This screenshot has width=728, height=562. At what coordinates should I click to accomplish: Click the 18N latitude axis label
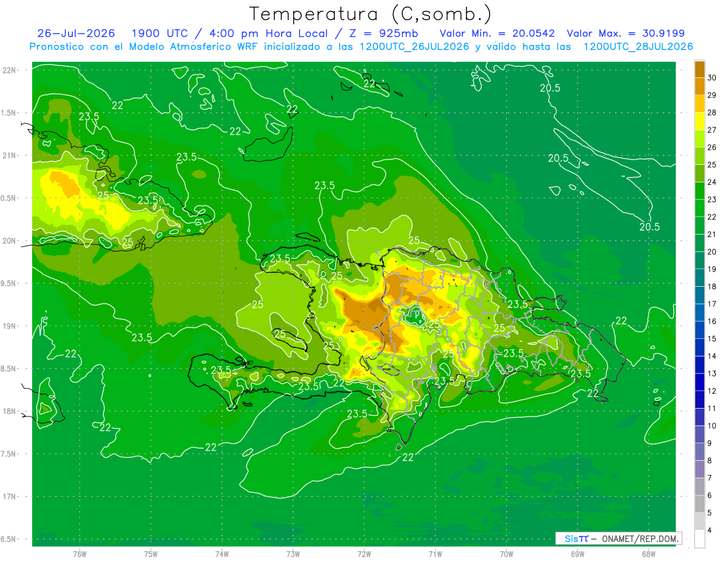(x=10, y=411)
